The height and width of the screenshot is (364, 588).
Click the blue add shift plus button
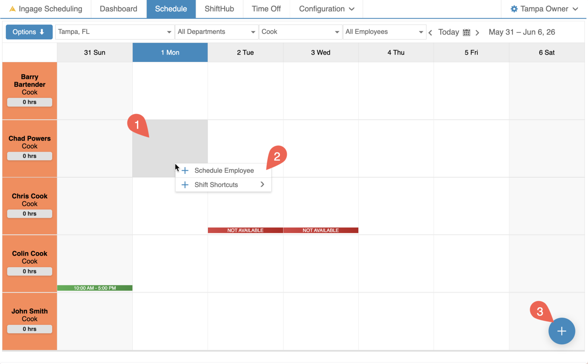coord(562,331)
